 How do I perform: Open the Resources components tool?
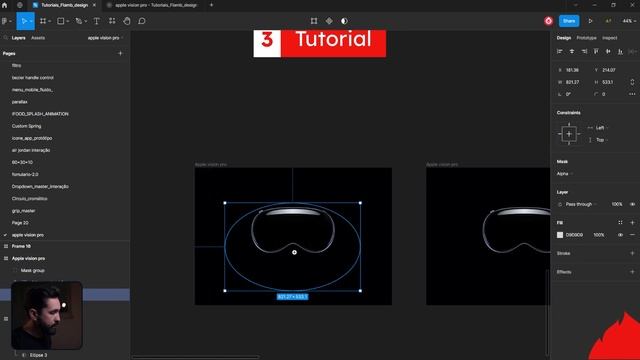[x=112, y=21]
